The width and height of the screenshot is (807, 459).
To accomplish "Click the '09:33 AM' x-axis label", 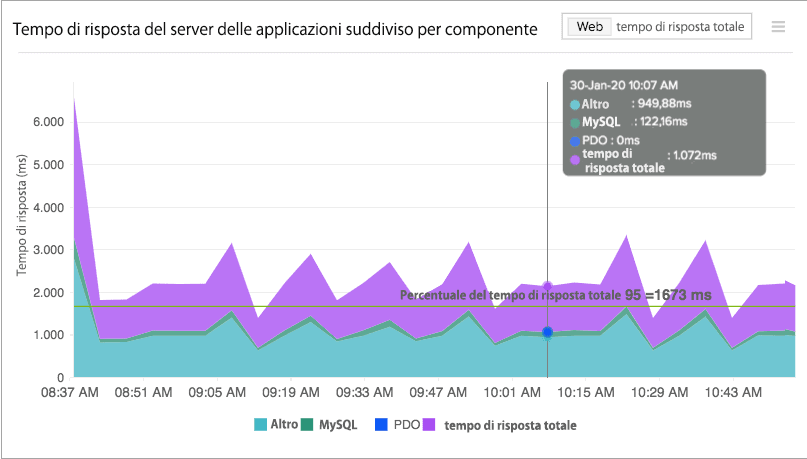I will pos(364,393).
